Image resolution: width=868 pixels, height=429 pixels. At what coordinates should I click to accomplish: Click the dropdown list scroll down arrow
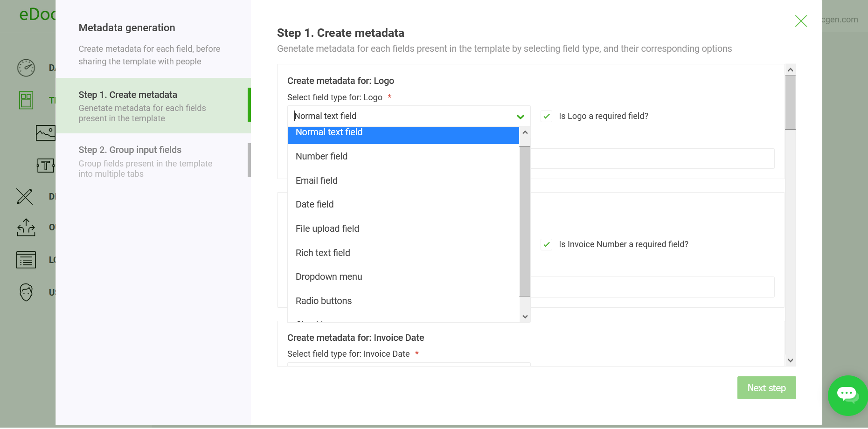coord(525,317)
